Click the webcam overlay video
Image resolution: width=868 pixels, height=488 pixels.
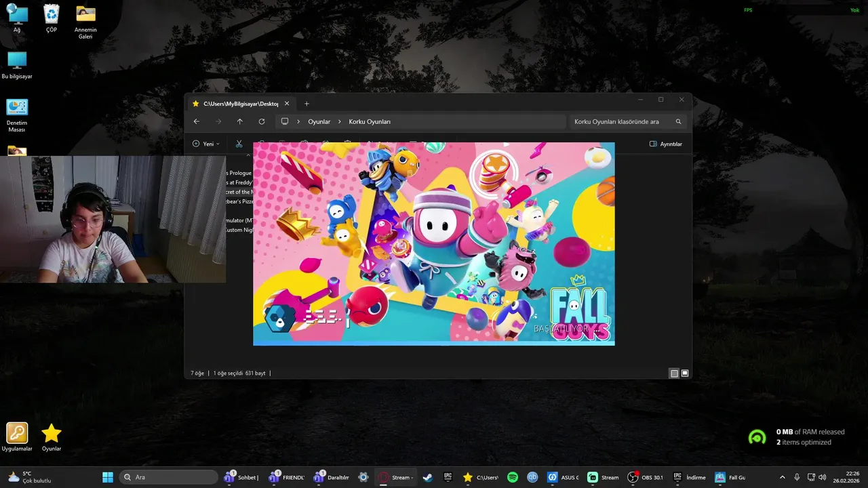113,219
